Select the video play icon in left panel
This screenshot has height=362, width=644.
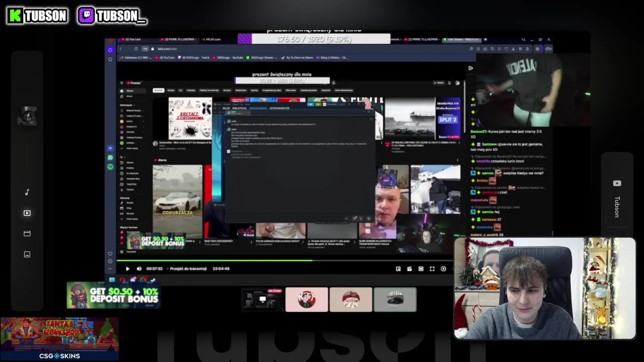coord(27,213)
